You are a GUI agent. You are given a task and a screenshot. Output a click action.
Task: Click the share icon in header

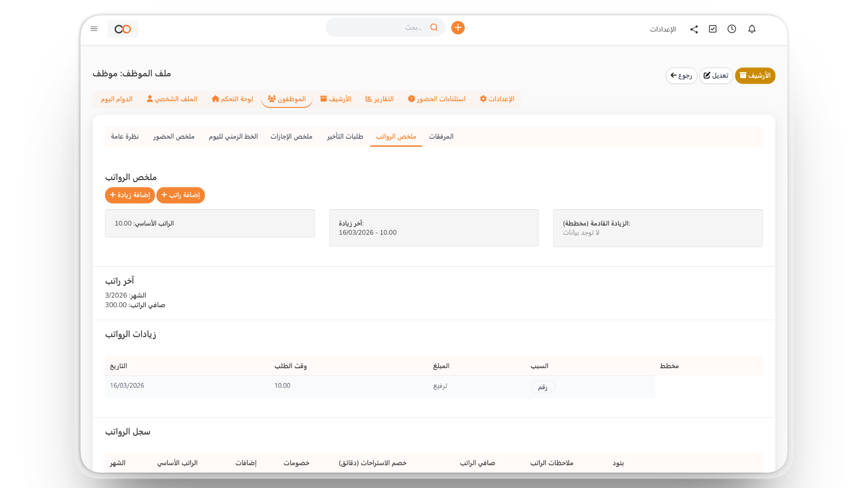[x=694, y=29]
